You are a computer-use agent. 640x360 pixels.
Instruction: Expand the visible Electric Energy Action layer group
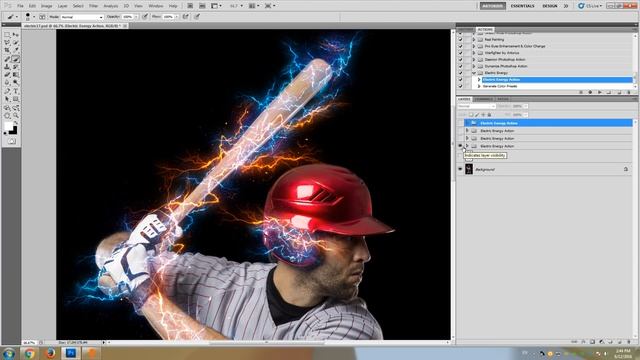pyautogui.click(x=467, y=146)
